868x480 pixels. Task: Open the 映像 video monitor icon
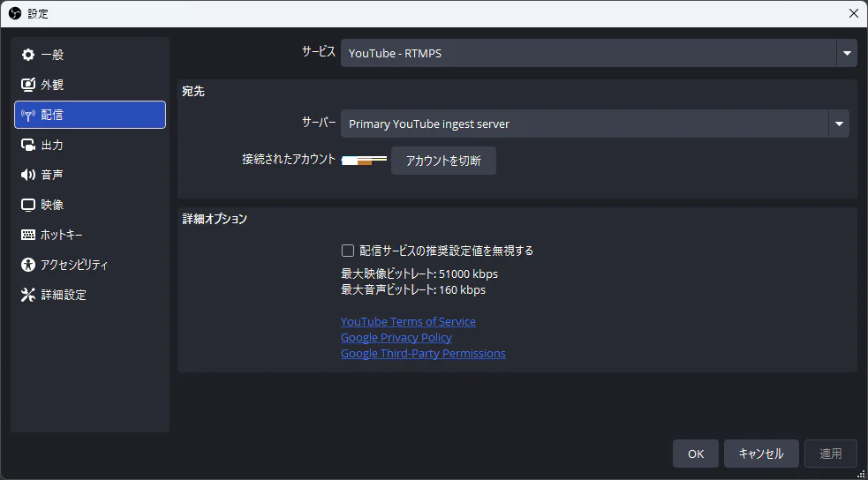pos(28,205)
